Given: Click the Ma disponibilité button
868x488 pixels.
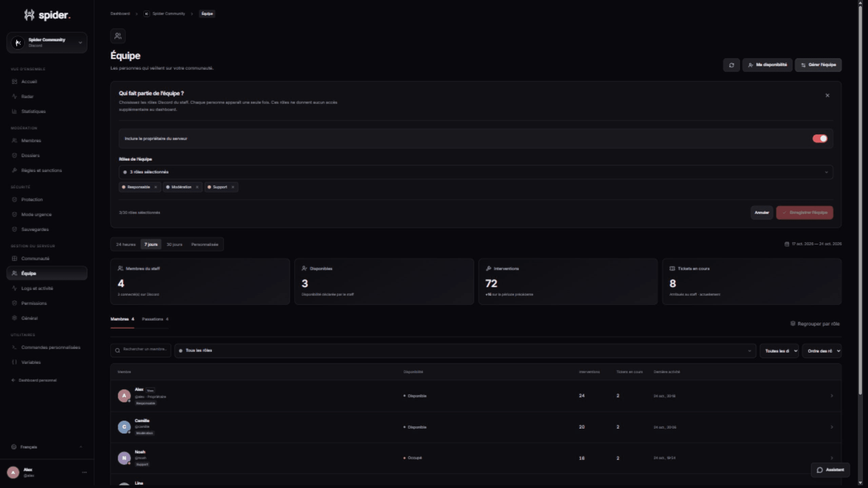Looking at the screenshot, I should 767,65.
